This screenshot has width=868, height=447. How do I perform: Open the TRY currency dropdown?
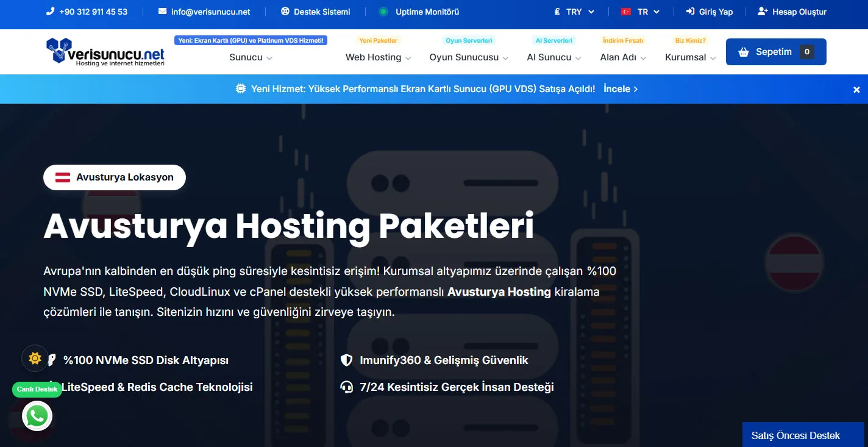click(574, 12)
